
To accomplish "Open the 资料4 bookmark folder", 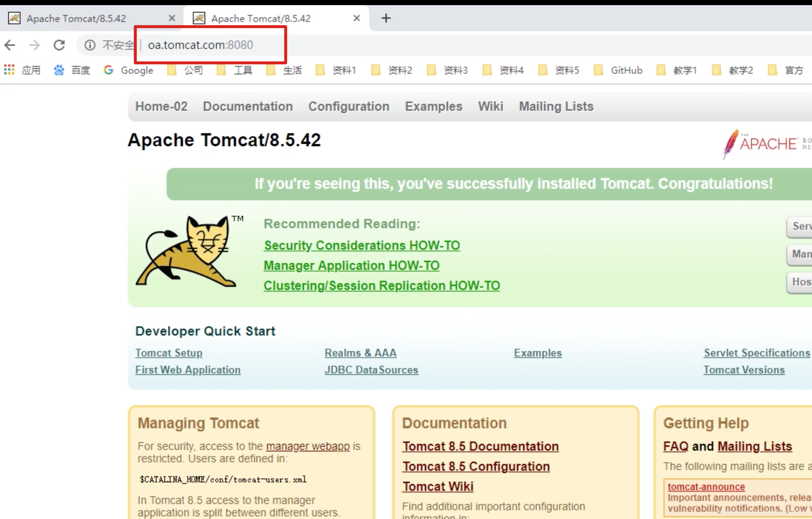I will point(503,70).
